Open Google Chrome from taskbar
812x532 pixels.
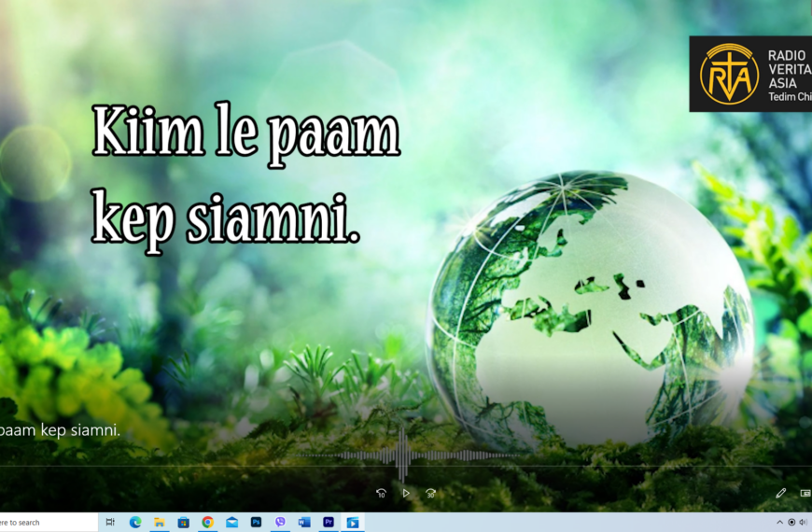pos(207,522)
